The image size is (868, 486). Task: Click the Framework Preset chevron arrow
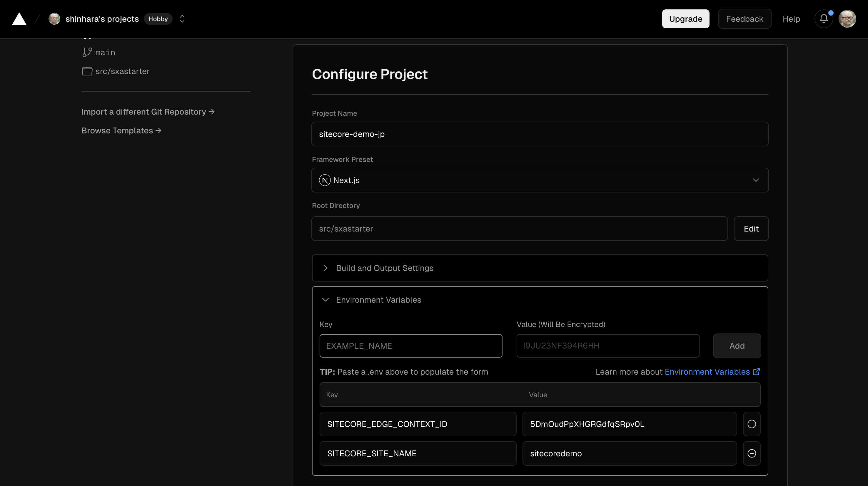coord(756,180)
